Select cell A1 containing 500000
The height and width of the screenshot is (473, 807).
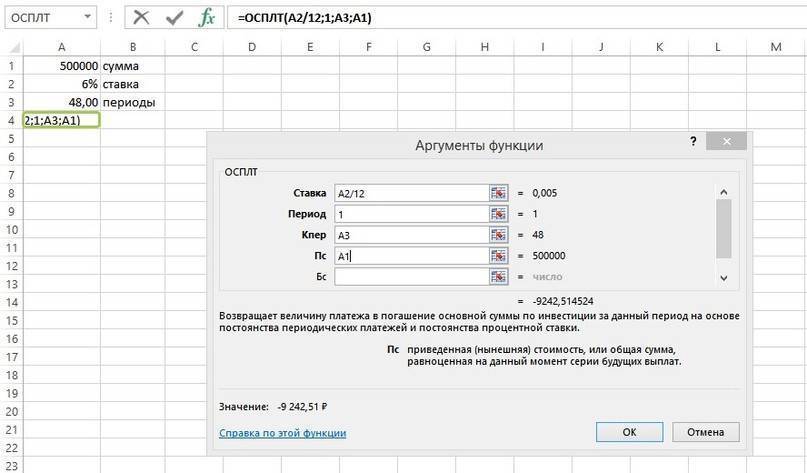click(x=62, y=65)
